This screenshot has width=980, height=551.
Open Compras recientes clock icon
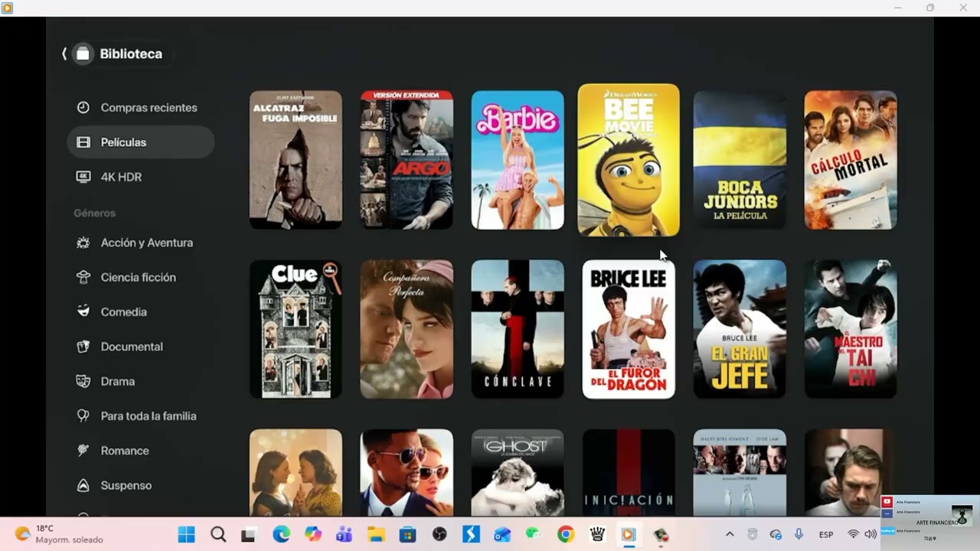click(x=83, y=108)
